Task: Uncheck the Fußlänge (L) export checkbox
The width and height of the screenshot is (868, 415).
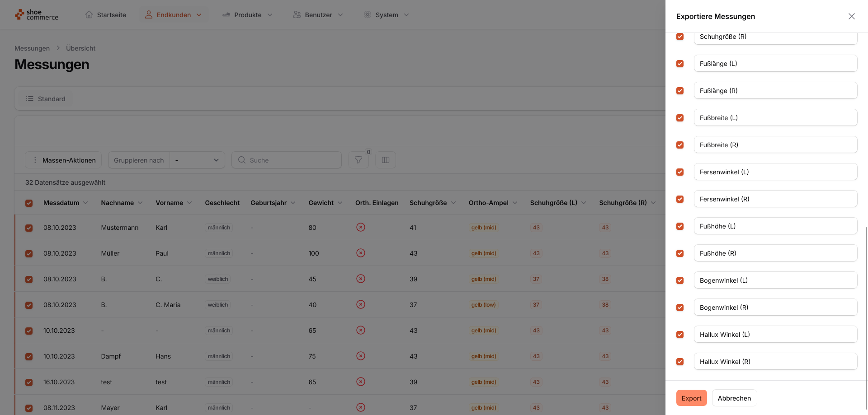Action: [x=680, y=64]
